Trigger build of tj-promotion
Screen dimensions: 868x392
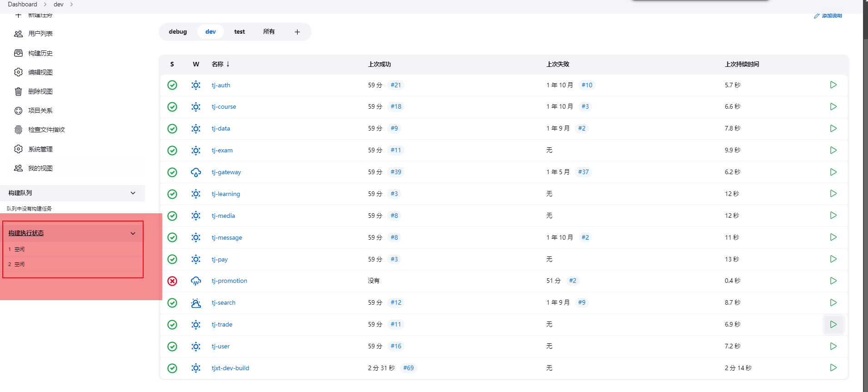833,281
